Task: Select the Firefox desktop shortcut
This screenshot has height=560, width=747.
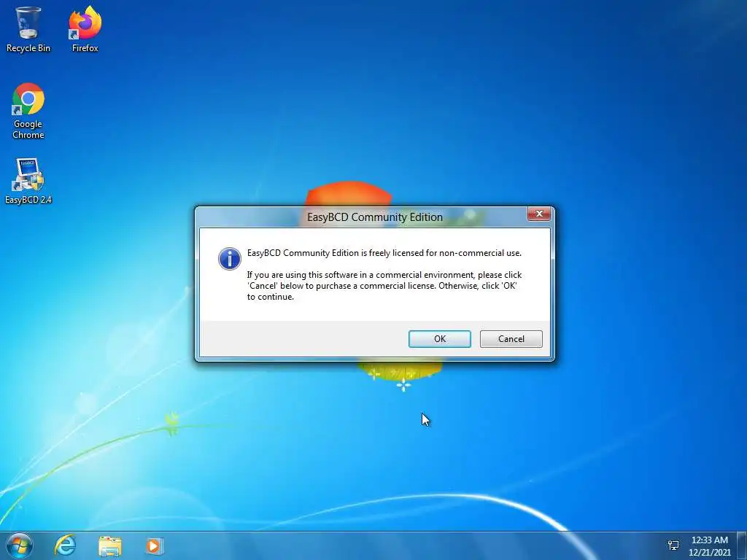Action: point(85,29)
